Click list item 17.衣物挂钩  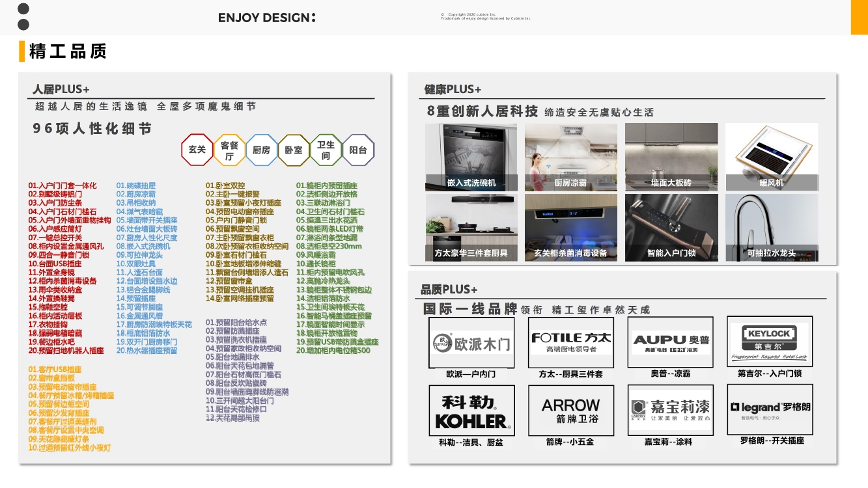[x=48, y=325]
